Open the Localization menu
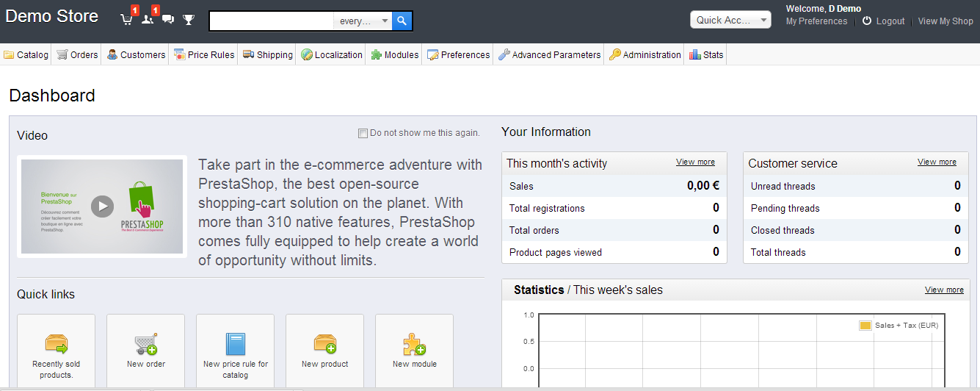 [x=331, y=54]
